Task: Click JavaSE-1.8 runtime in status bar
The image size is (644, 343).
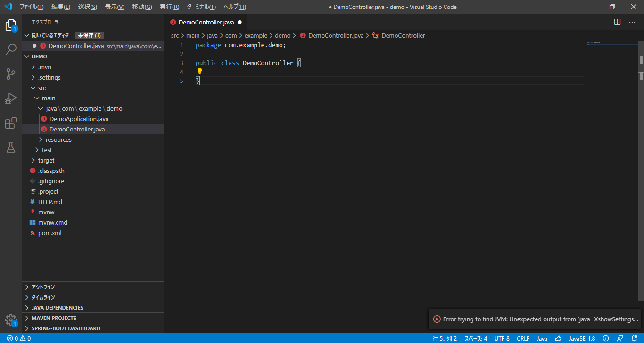Action: (582, 338)
